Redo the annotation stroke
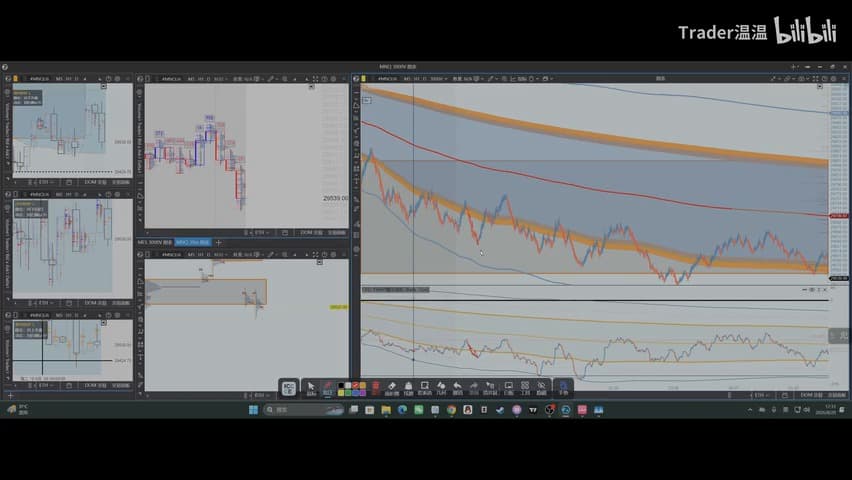This screenshot has height=480, width=852. (474, 388)
